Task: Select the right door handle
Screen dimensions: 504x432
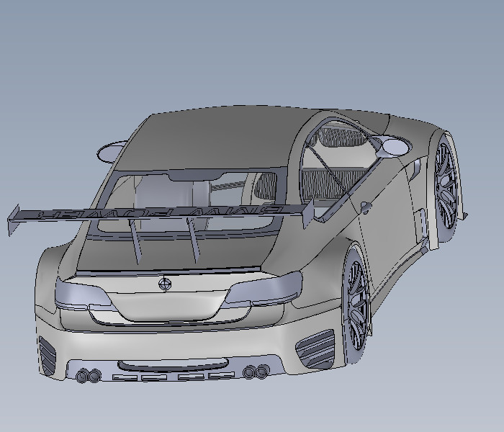Action: click(x=365, y=207)
